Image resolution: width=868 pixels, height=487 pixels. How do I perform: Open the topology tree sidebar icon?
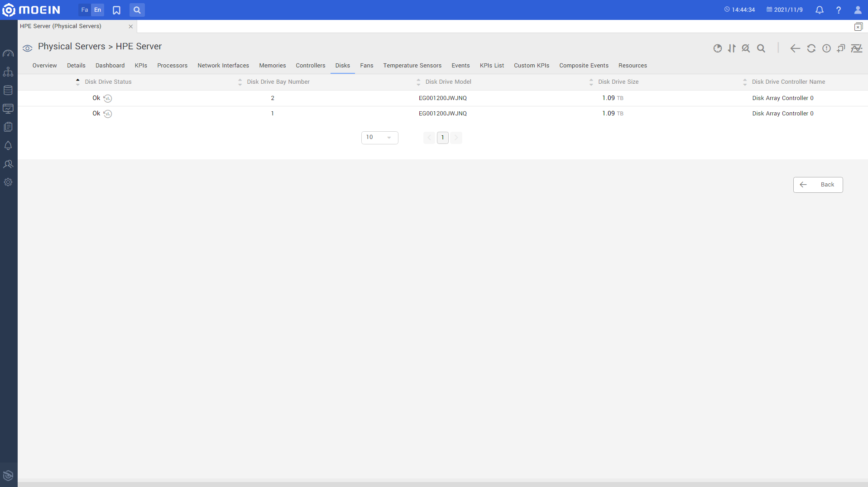[x=8, y=72]
